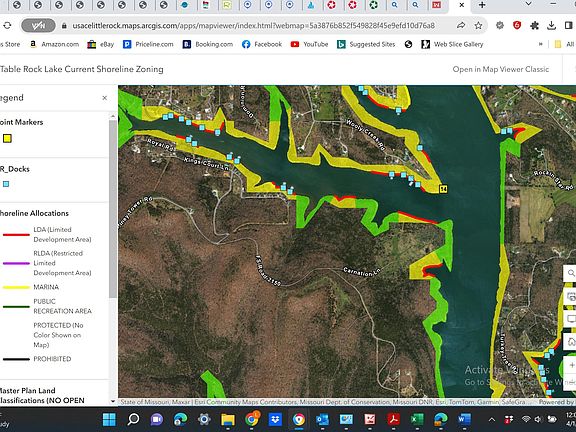Open the browser extensions puzzle icon
Viewport: 576px width, 432px height.
pyautogui.click(x=534, y=25)
